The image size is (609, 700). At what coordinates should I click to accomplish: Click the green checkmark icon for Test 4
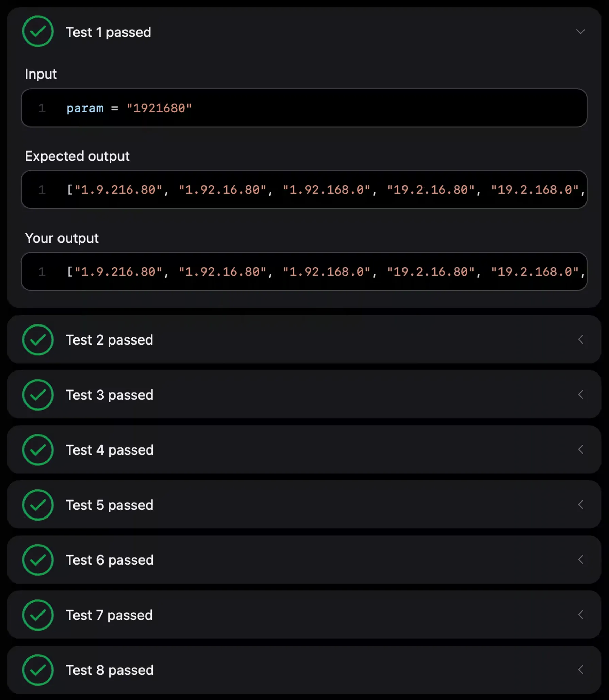pos(38,450)
